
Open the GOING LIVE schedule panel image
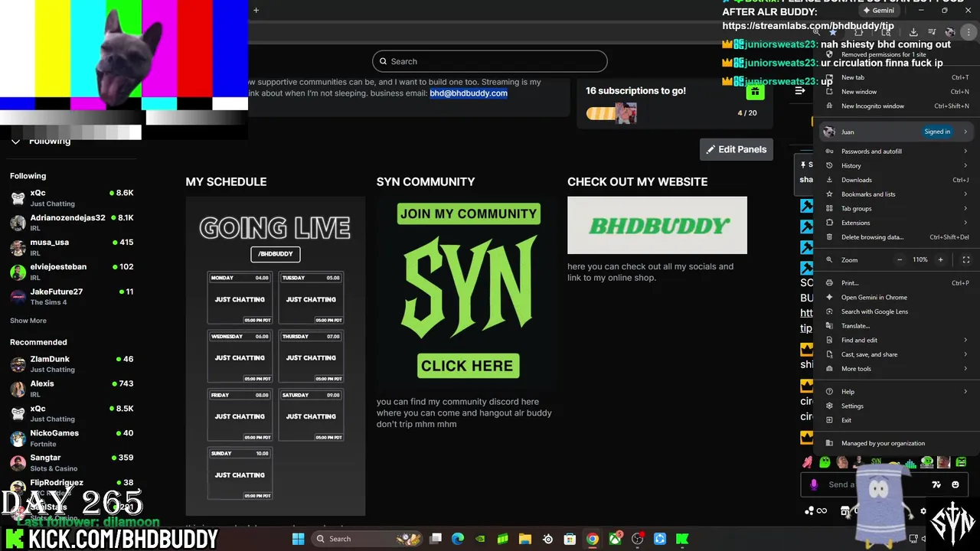click(x=276, y=356)
